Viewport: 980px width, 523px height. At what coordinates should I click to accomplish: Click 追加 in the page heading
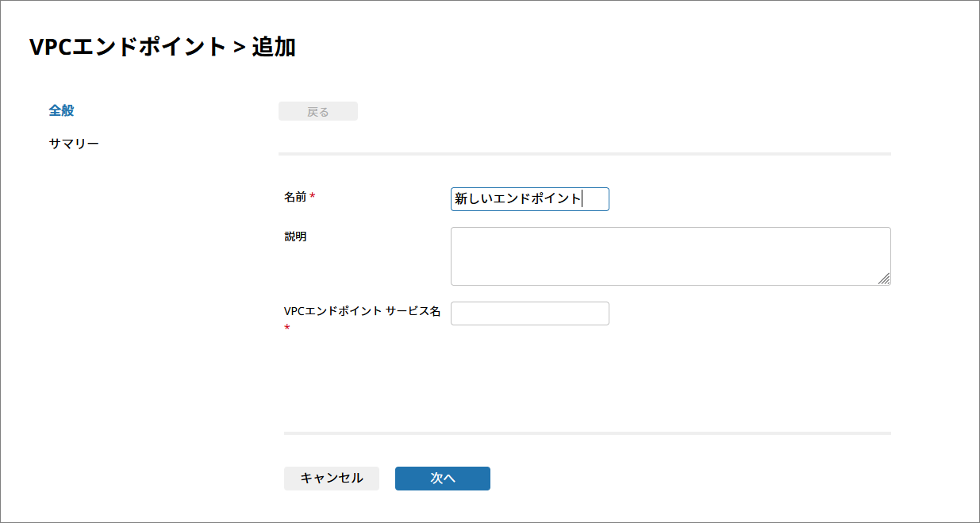274,47
